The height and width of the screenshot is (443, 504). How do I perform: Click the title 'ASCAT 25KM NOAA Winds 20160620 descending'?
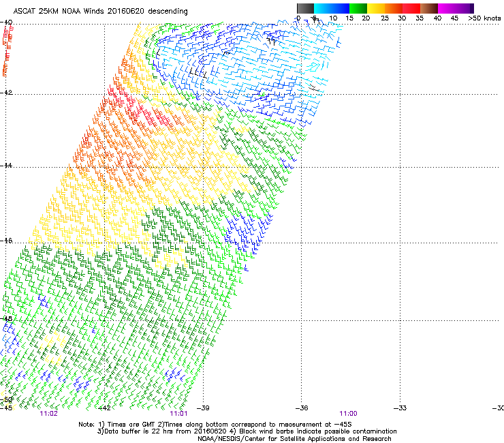(x=100, y=11)
